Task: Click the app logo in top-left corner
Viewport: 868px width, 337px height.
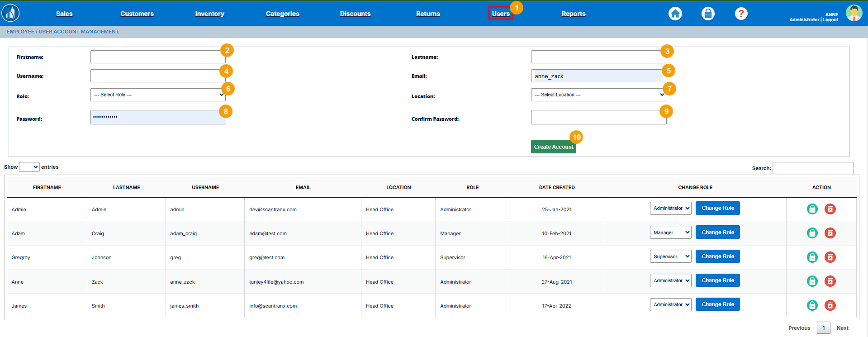Action: 10,13
